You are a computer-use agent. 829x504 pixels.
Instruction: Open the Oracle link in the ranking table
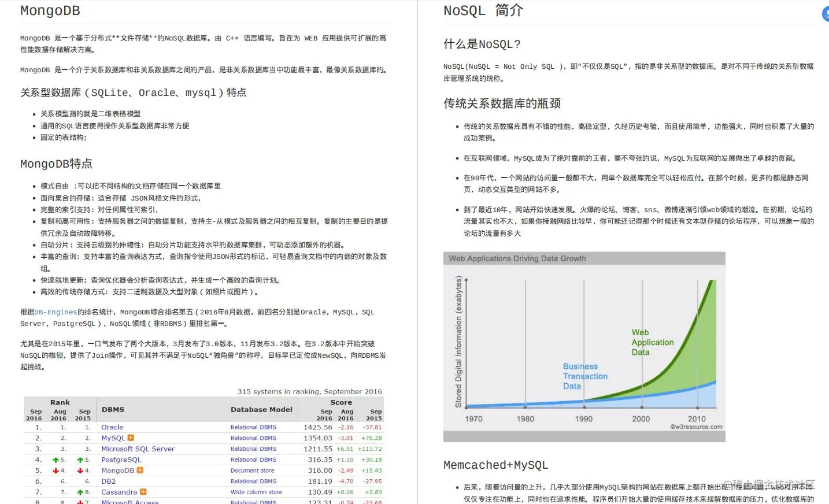[x=112, y=427]
